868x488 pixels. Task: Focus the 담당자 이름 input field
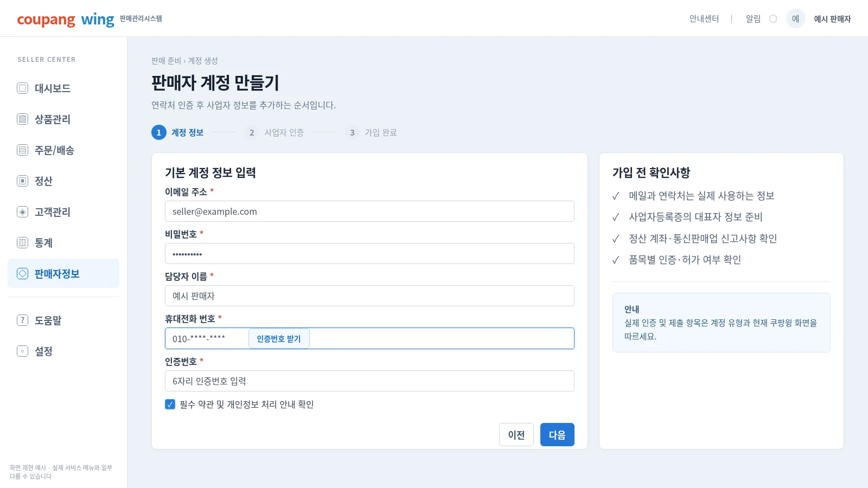369,296
